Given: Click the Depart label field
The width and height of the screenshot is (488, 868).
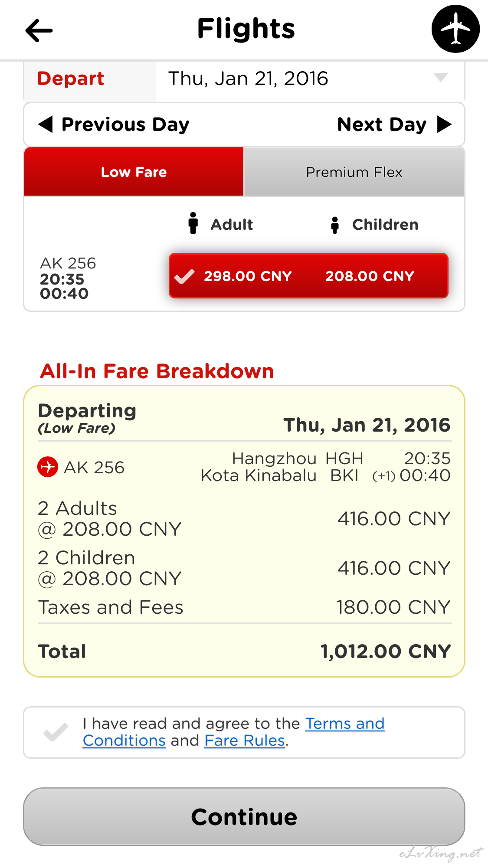Looking at the screenshot, I should click(90, 81).
